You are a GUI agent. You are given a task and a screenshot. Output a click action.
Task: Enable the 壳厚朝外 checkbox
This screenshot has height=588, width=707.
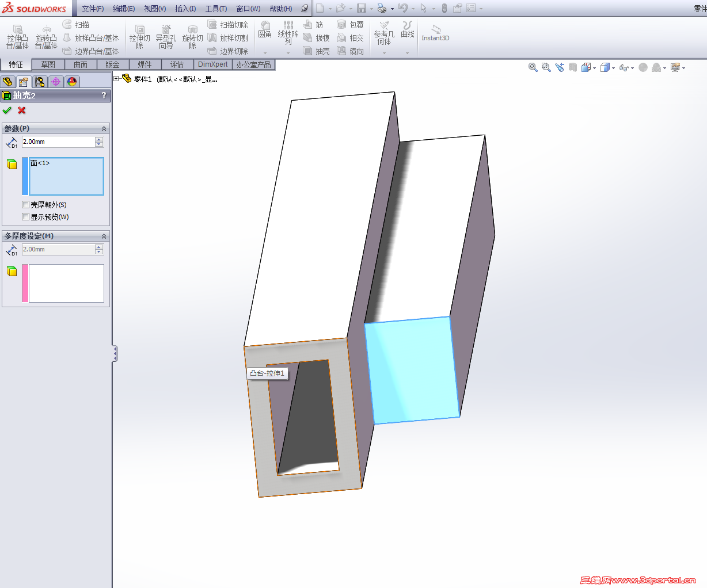point(25,205)
